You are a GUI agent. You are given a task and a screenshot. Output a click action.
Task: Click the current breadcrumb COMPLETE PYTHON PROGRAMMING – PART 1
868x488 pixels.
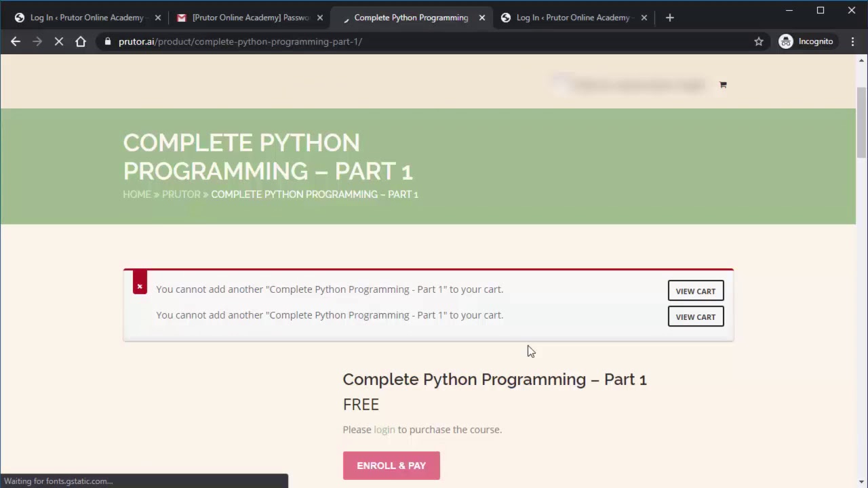click(x=315, y=195)
